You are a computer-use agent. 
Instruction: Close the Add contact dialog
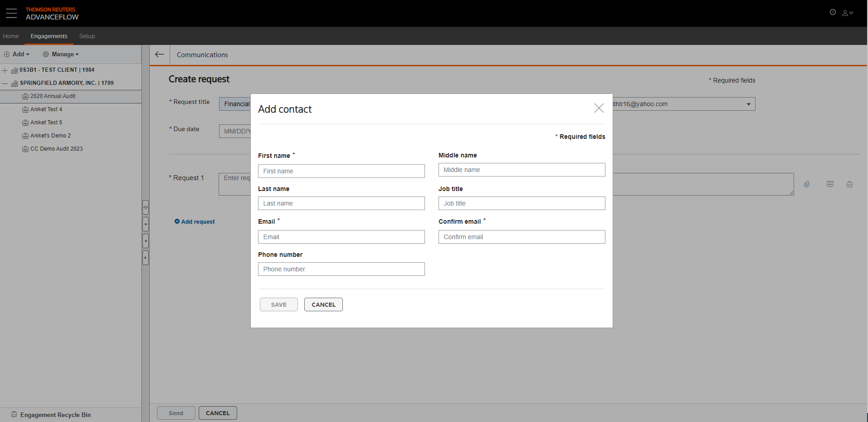click(599, 108)
